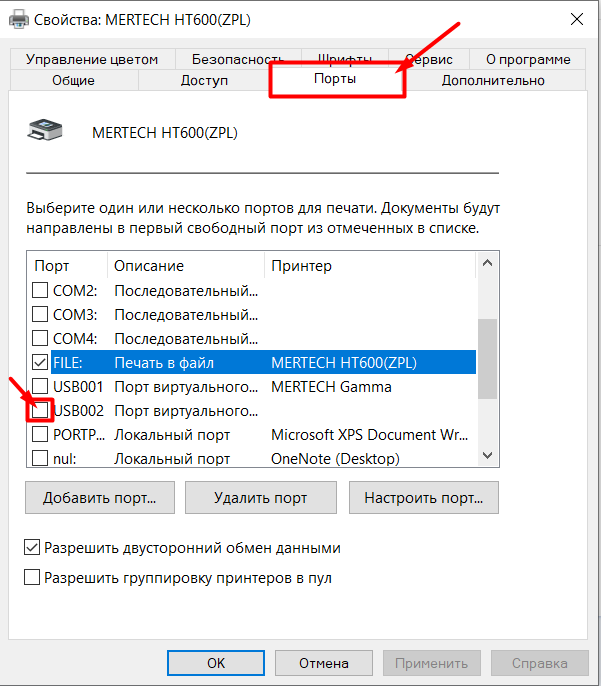Enable the USB002 port checkbox
This screenshot has height=686, width=601.
pos(40,410)
